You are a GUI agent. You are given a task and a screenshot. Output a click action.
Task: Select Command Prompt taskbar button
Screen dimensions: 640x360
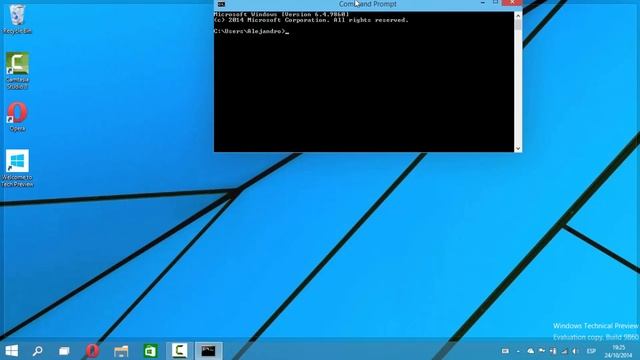208,351
